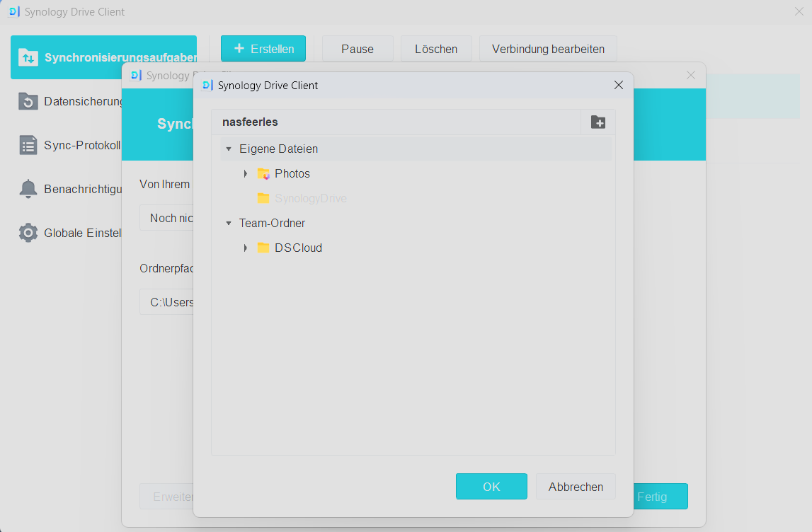Expand the Photos folder node
The width and height of the screenshot is (812, 532).
(x=246, y=174)
